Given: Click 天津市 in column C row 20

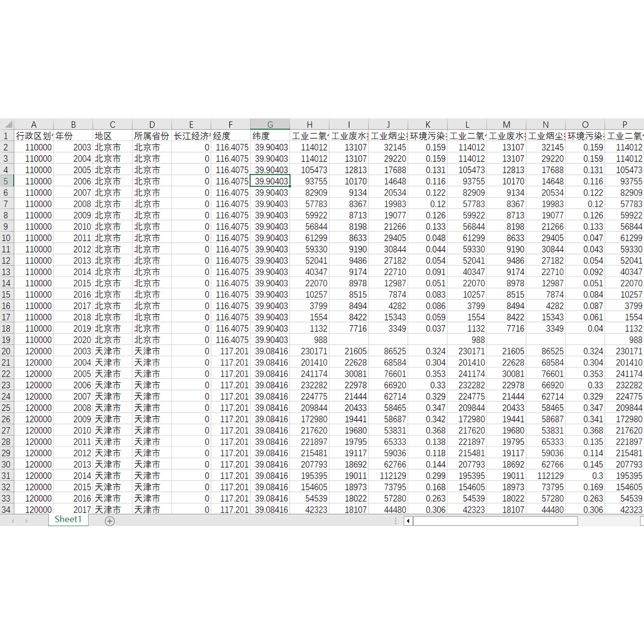Looking at the screenshot, I should tap(112, 351).
